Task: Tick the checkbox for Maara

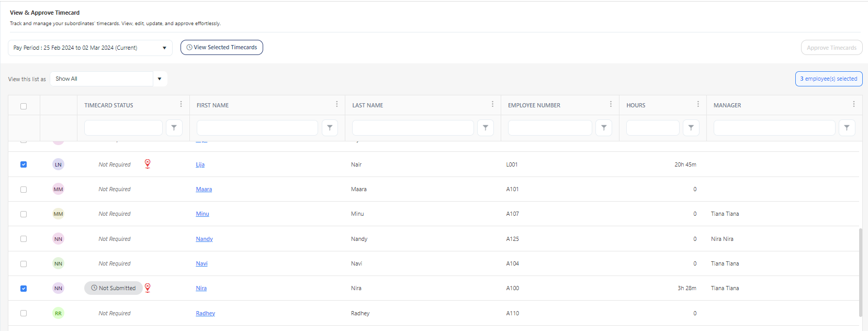Action: [24, 190]
